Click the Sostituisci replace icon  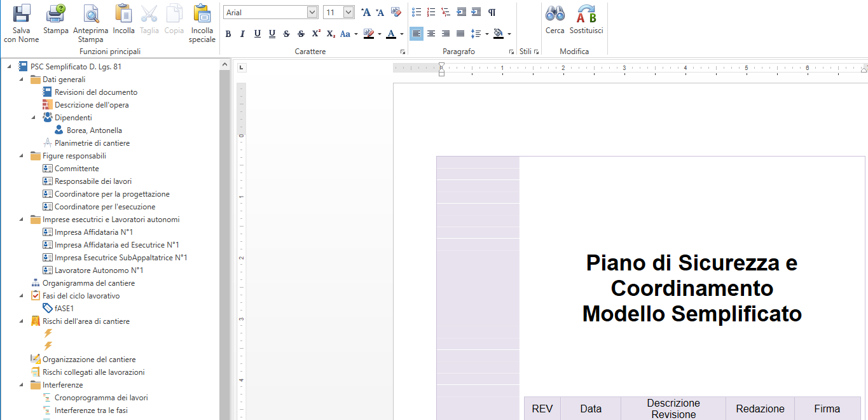click(x=586, y=13)
